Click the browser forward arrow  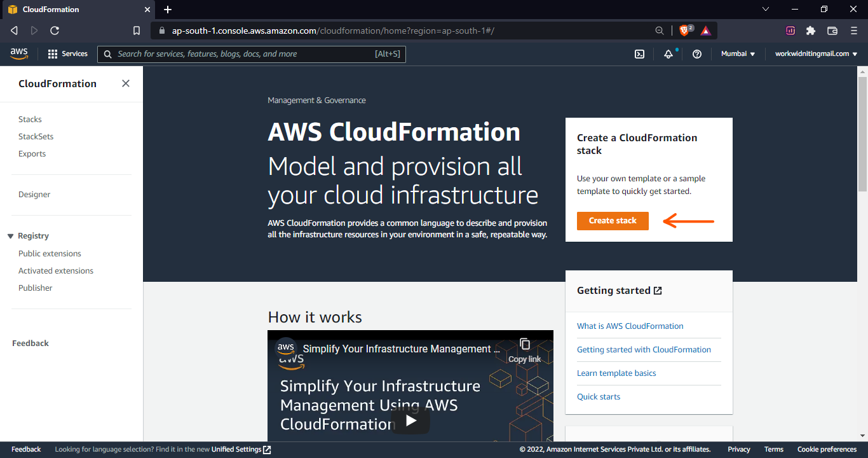tap(34, 31)
